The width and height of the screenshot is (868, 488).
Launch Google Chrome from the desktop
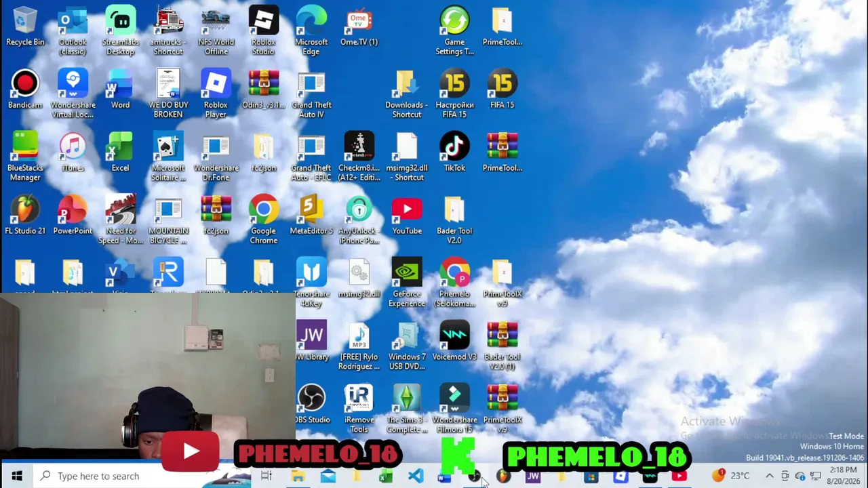(264, 221)
